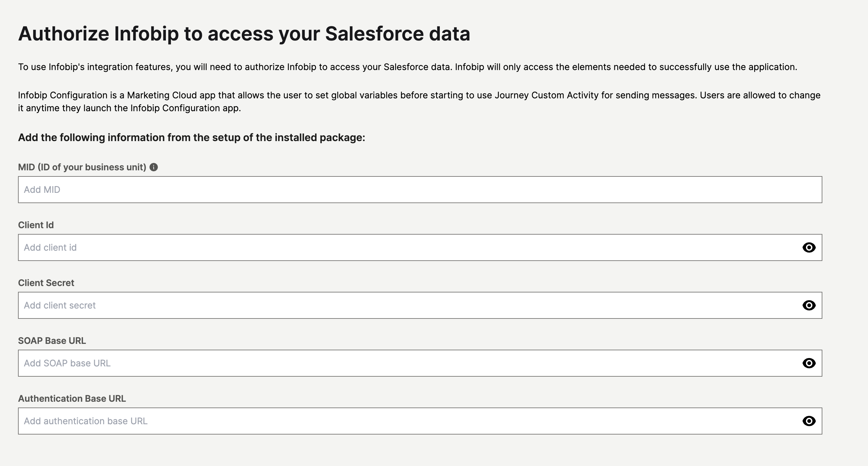
Task: Click the Add SOAP base URL field
Action: click(420, 363)
